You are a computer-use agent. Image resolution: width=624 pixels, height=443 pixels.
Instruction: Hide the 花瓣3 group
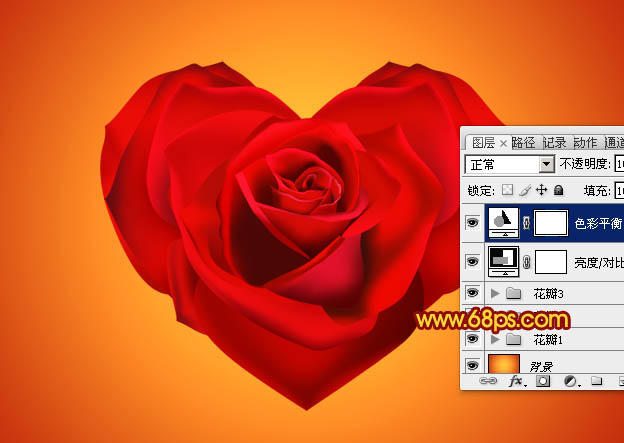(472, 293)
